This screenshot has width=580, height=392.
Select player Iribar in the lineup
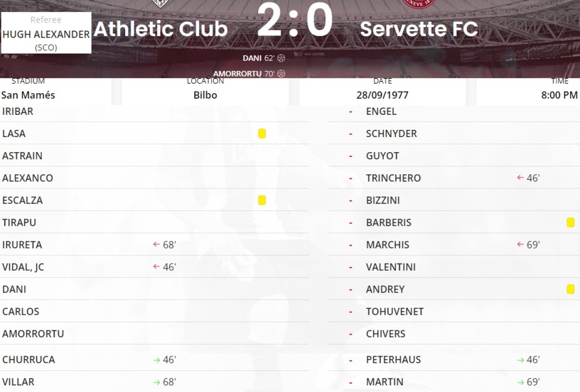(18, 112)
